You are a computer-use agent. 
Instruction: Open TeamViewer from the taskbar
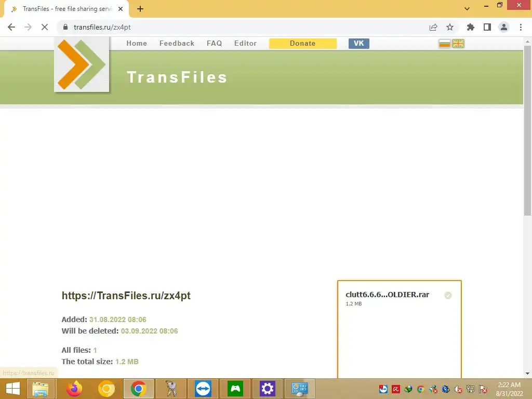203,389
